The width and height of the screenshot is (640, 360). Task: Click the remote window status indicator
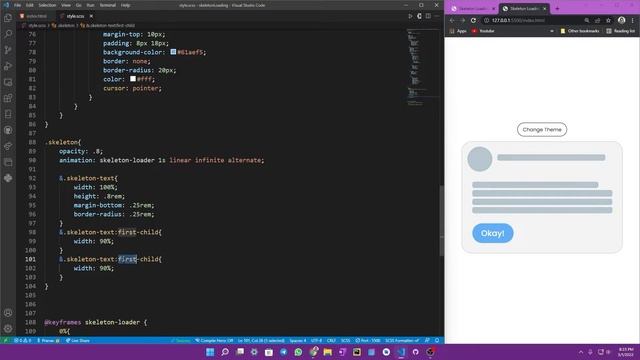point(5,340)
